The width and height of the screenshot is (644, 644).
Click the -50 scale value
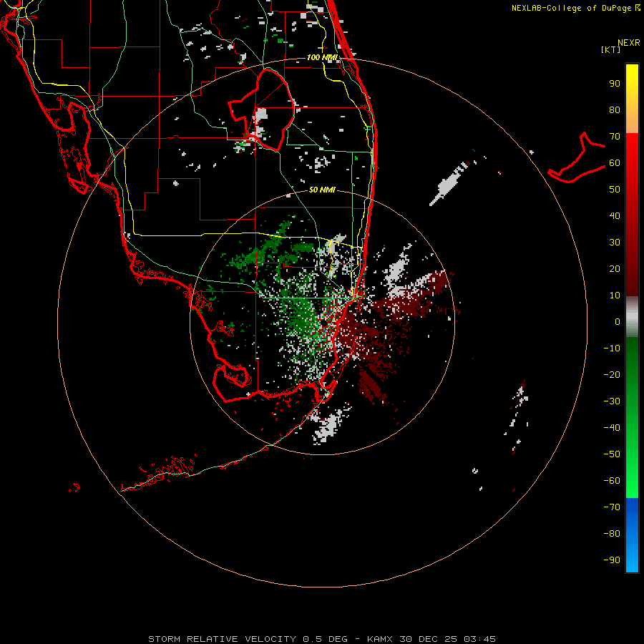pos(612,454)
